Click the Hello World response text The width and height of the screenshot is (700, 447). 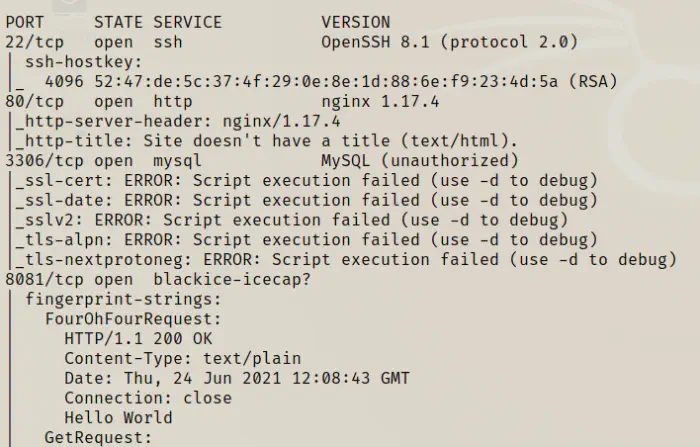pos(118,417)
